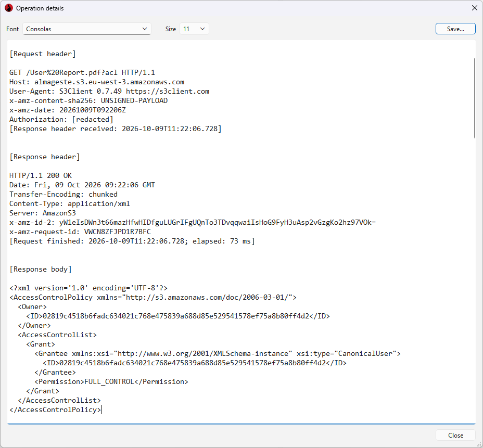Click the Content-Type application/xml line

[x=70, y=203]
